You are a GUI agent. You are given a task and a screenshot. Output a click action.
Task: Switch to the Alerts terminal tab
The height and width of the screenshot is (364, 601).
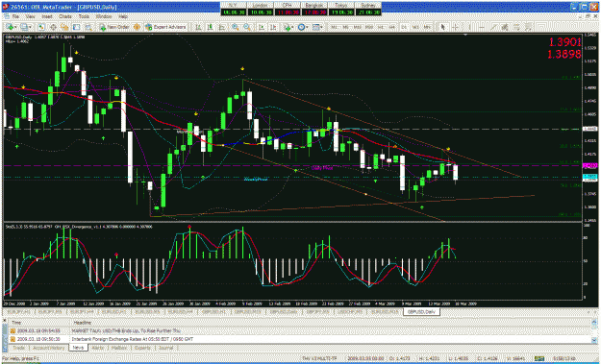pos(98,348)
